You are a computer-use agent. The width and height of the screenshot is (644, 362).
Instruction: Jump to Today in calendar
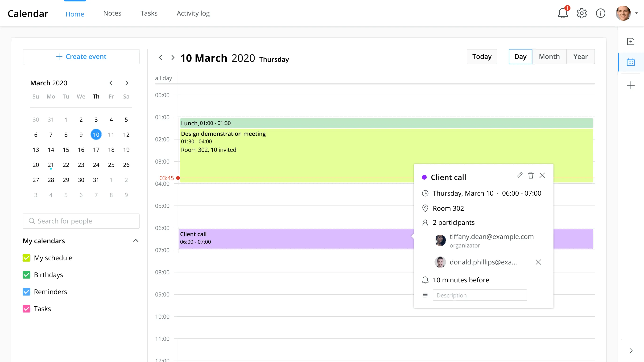coord(482,57)
